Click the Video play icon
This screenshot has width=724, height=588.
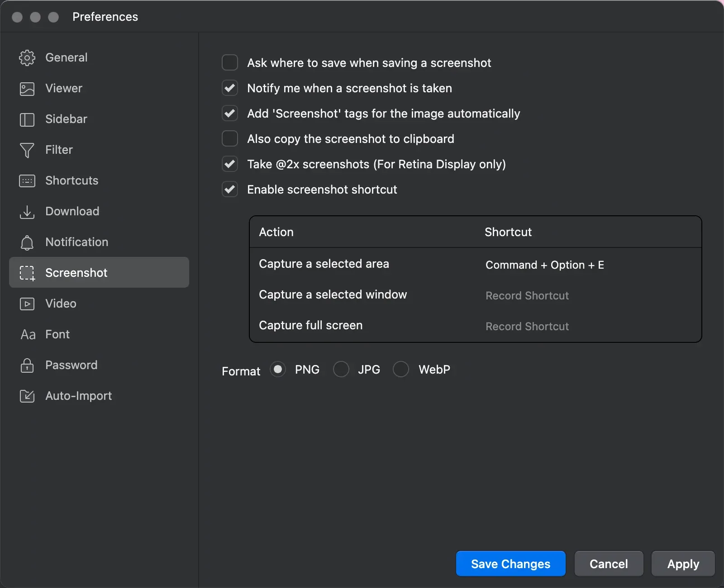(27, 304)
